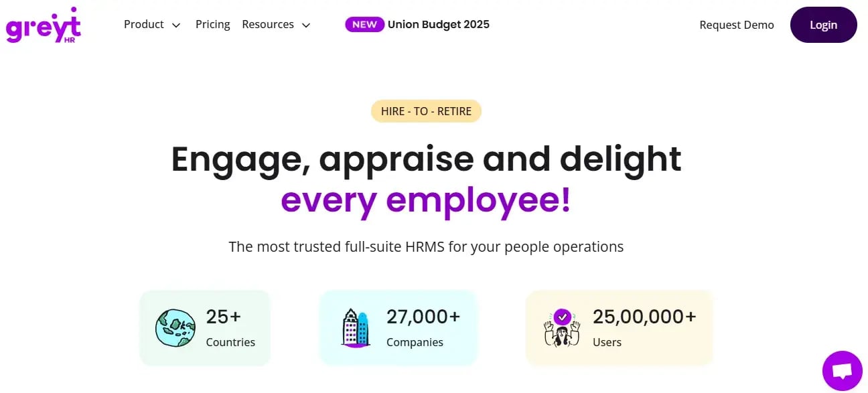Viewport: 868px width, 393px height.
Task: Go to the Pricing page
Action: 212,24
